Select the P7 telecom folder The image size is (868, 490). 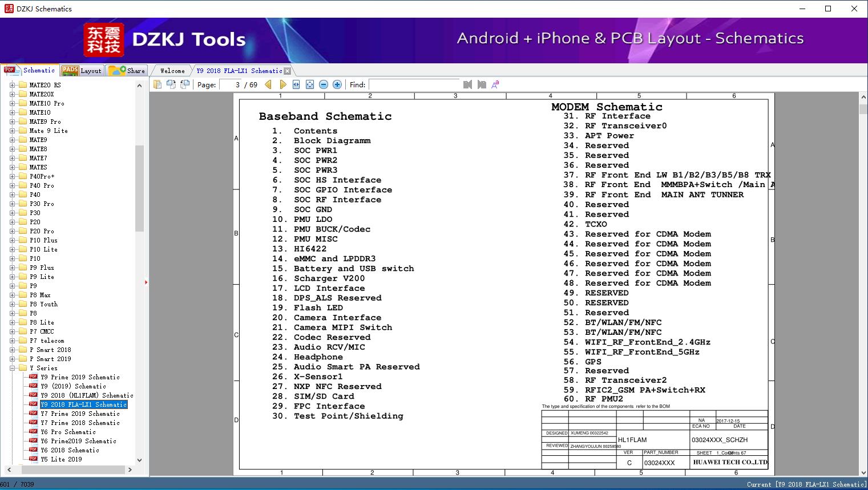47,341
